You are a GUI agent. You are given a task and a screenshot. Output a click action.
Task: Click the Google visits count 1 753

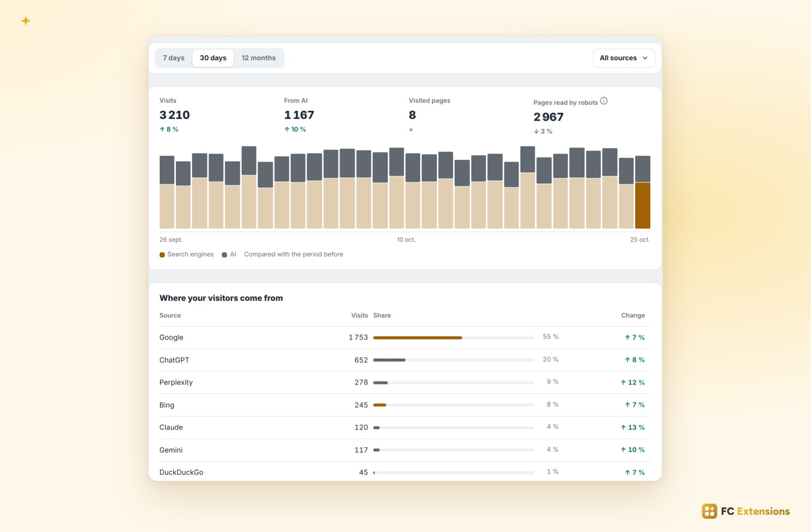[358, 337]
